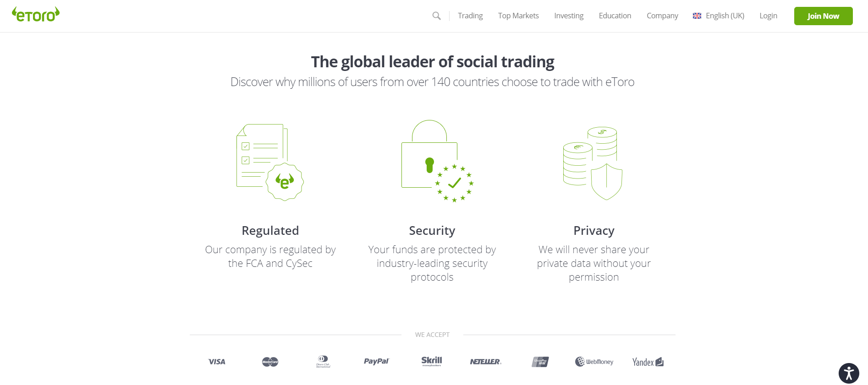
Task: Open the Top Markets menu
Action: (518, 16)
